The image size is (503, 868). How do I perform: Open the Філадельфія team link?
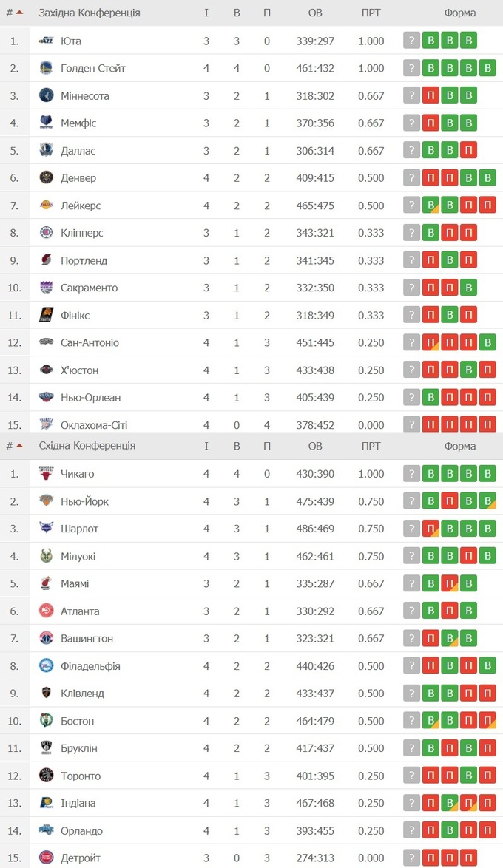pyautogui.click(x=90, y=666)
